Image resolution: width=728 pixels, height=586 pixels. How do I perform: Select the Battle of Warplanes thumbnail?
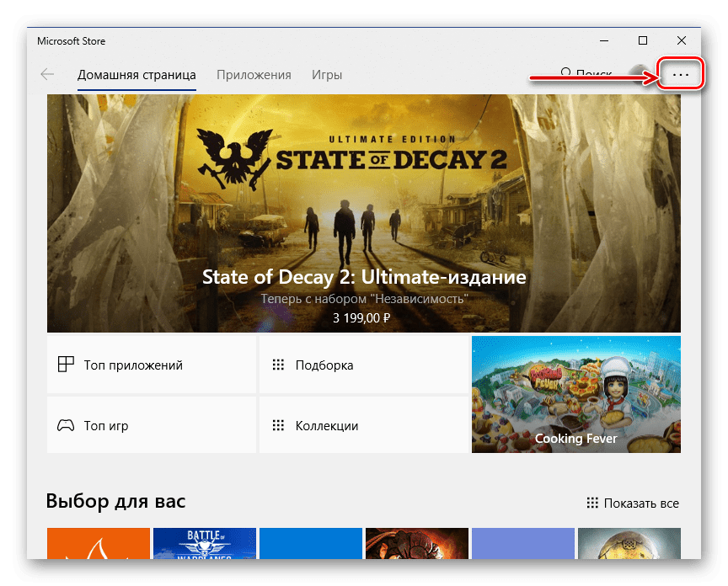pos(204,544)
